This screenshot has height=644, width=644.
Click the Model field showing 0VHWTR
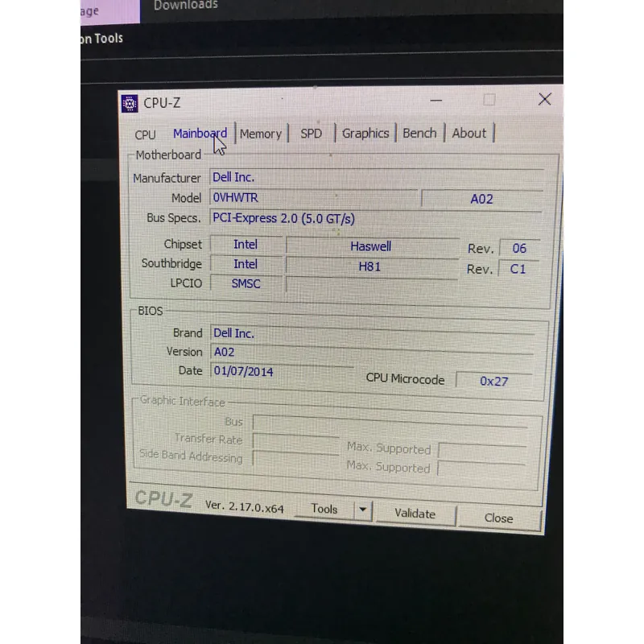pyautogui.click(x=312, y=198)
